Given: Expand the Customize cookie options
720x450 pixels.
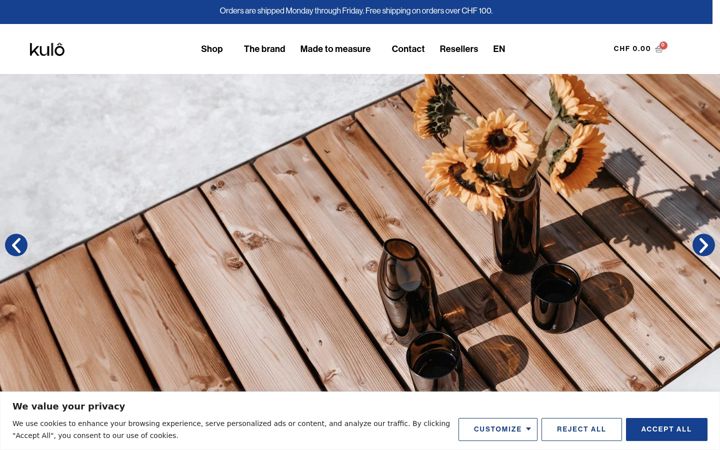Looking at the screenshot, I should point(498,429).
